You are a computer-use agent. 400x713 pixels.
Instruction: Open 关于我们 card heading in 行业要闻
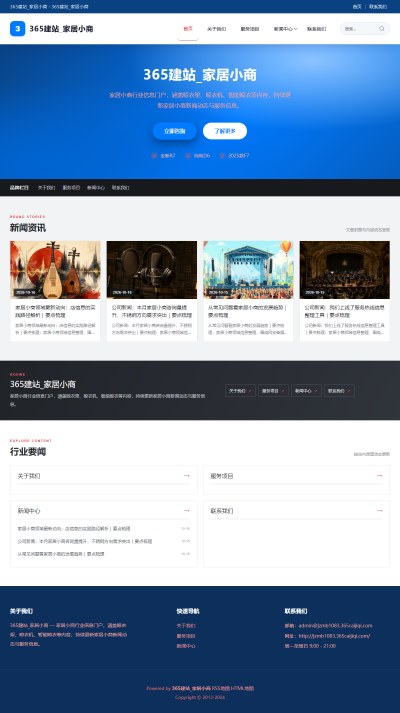29,476
